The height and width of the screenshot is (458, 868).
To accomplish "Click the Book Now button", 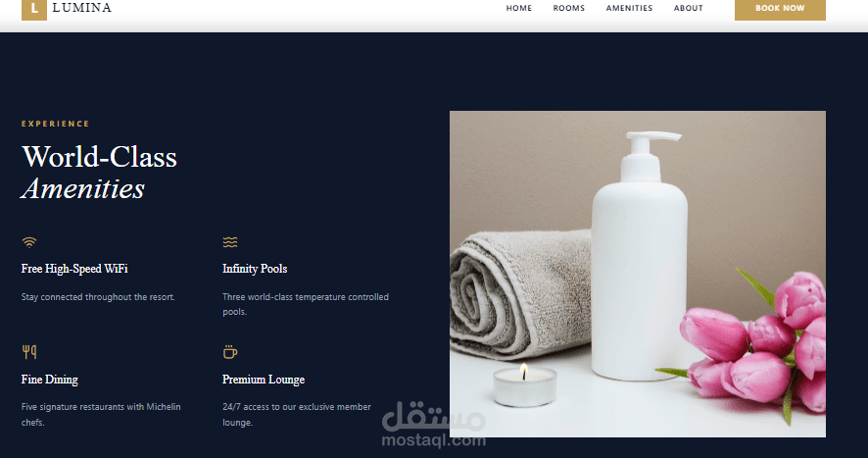I will coord(780,9).
